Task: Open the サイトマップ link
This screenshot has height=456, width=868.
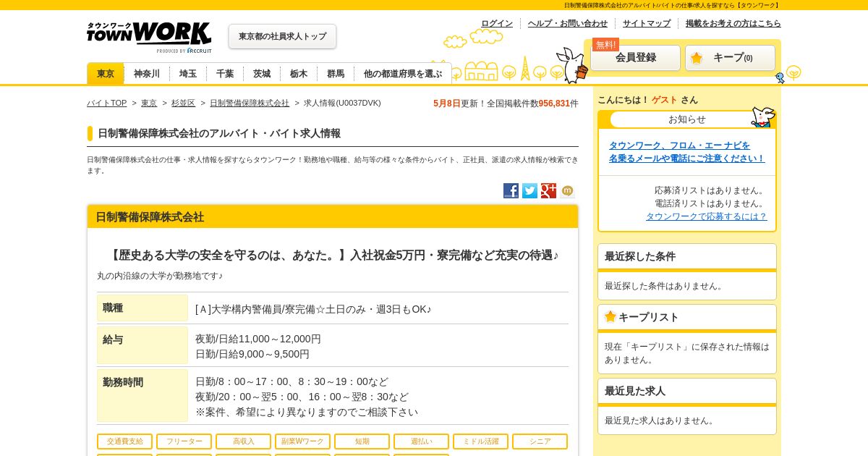Action: tap(647, 23)
